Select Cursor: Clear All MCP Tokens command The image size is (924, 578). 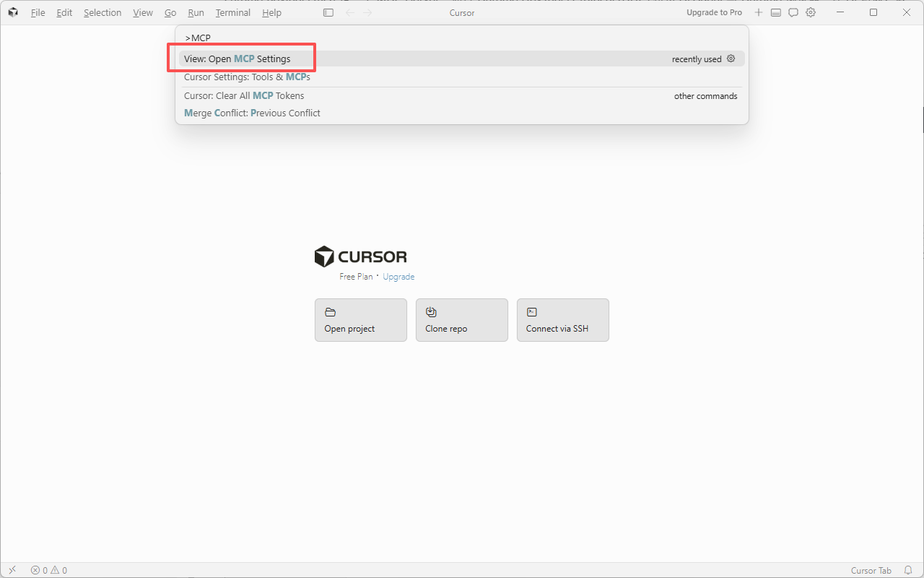[x=462, y=95]
